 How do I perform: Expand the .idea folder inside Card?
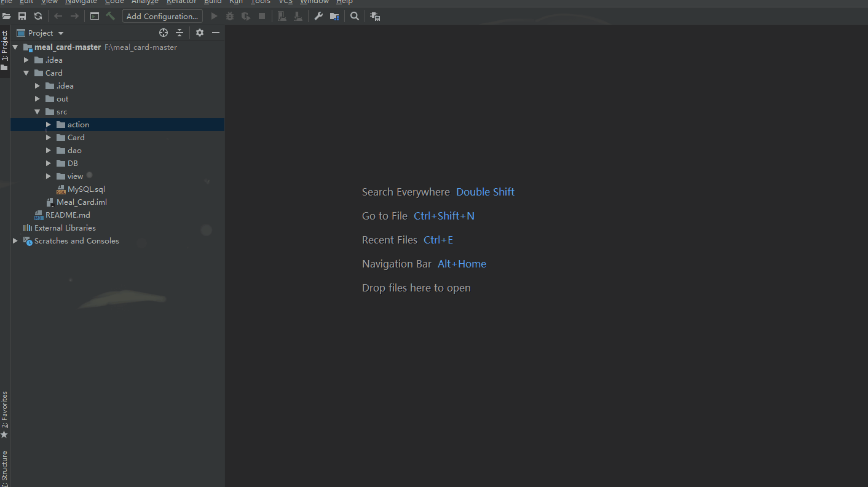(37, 86)
